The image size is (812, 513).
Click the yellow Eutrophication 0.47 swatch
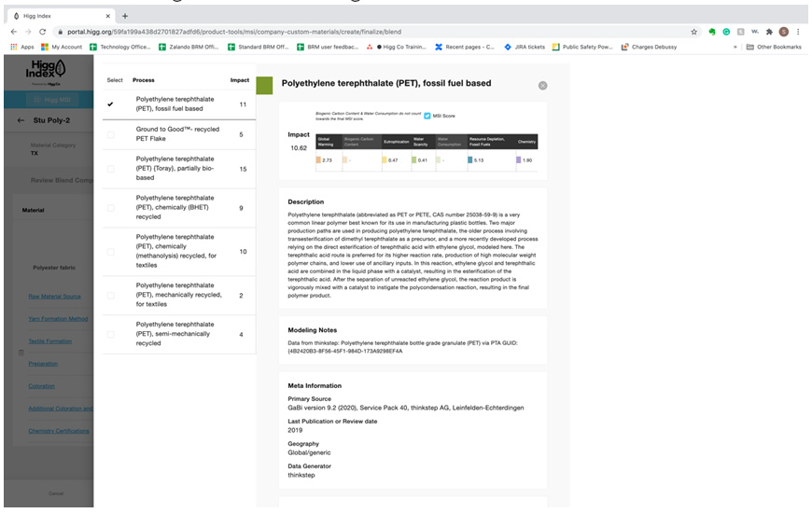(385, 159)
